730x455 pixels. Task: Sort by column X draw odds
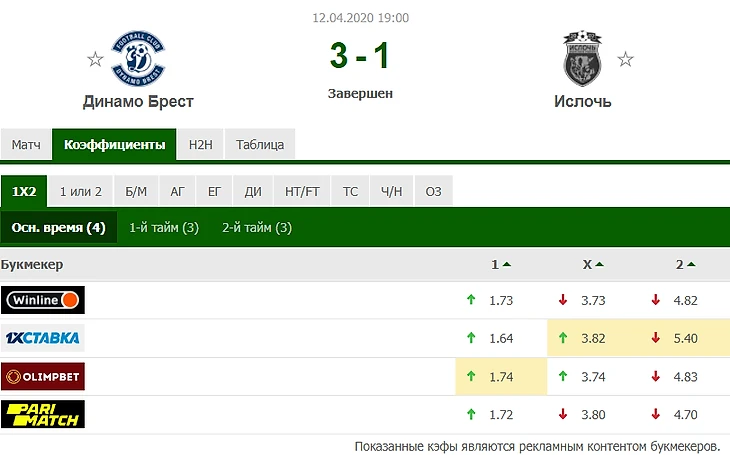[593, 265]
